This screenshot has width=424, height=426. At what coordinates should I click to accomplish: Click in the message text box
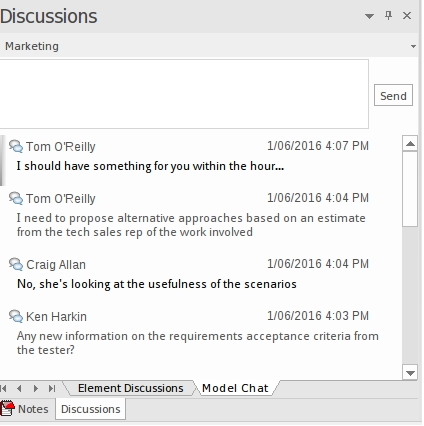click(x=184, y=94)
